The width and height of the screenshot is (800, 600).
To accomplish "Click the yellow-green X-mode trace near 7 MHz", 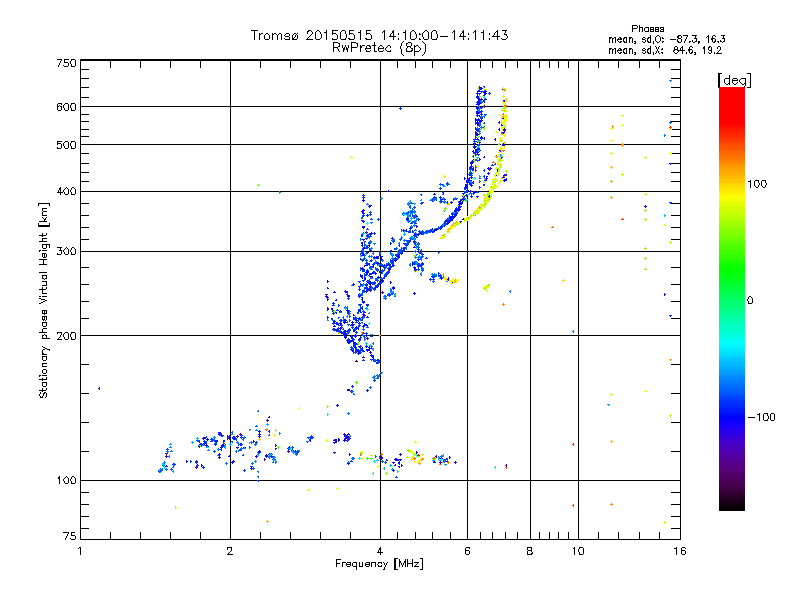I will [x=499, y=168].
